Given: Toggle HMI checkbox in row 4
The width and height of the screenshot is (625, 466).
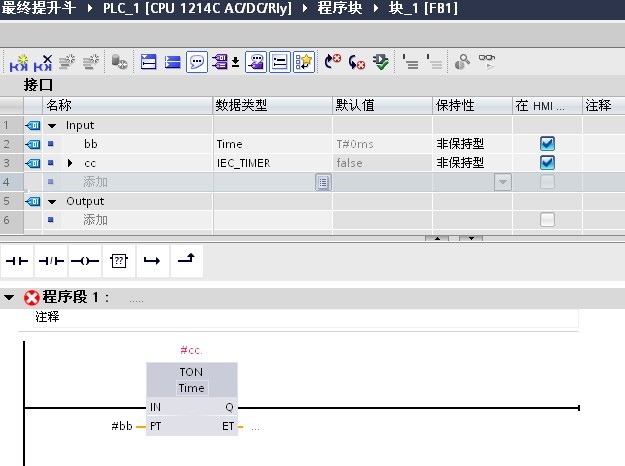Looking at the screenshot, I should click(547, 182).
